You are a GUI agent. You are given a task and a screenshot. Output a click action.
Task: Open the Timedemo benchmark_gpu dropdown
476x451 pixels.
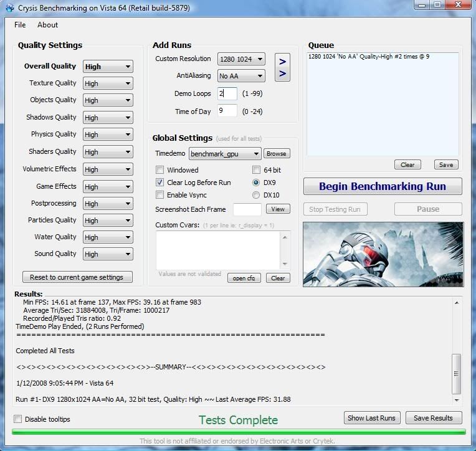[x=225, y=154]
